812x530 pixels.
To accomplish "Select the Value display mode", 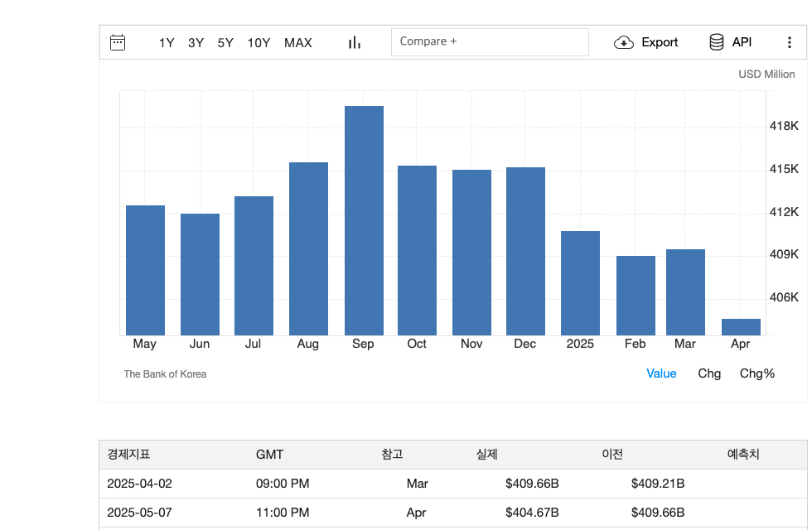I will 661,373.
